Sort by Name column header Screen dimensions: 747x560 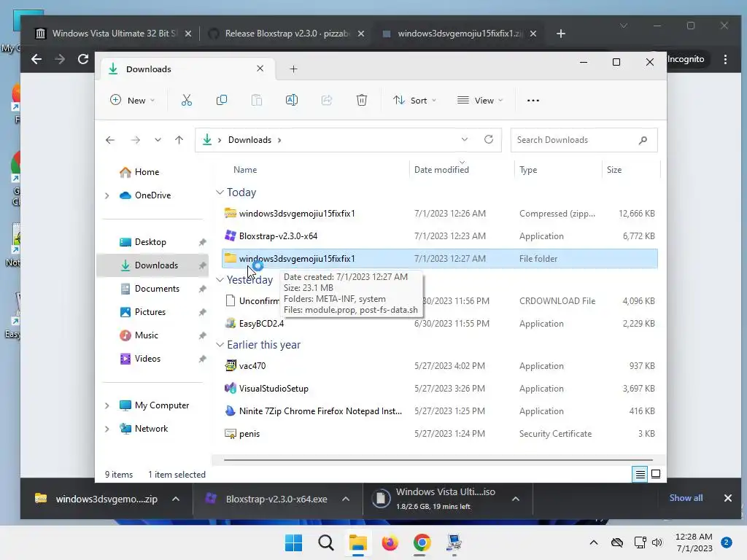click(x=245, y=169)
